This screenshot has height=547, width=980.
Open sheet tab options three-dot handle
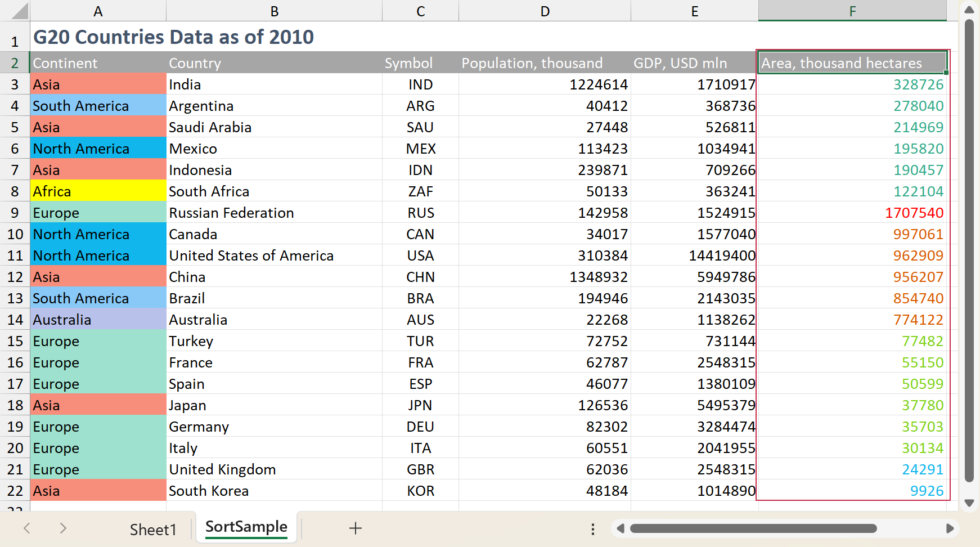(x=592, y=528)
